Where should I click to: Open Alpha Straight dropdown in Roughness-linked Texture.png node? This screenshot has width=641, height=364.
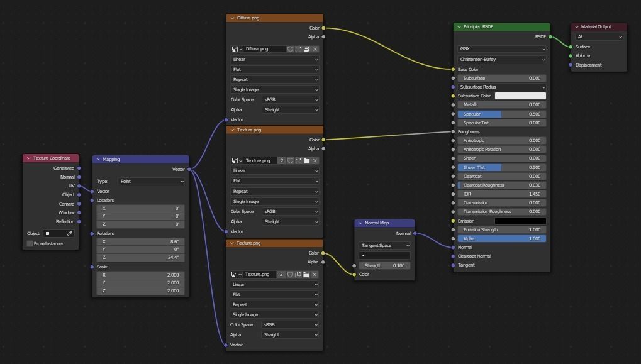(291, 222)
